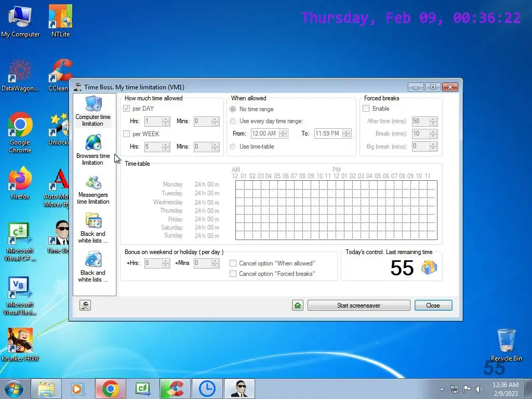532x399 pixels.
Task: Open media player from taskbar
Action: 78,389
